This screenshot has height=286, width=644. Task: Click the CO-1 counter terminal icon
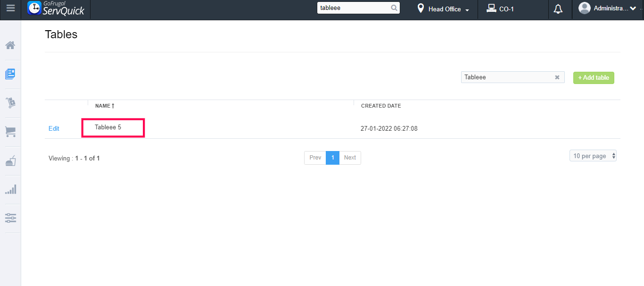pyautogui.click(x=491, y=8)
